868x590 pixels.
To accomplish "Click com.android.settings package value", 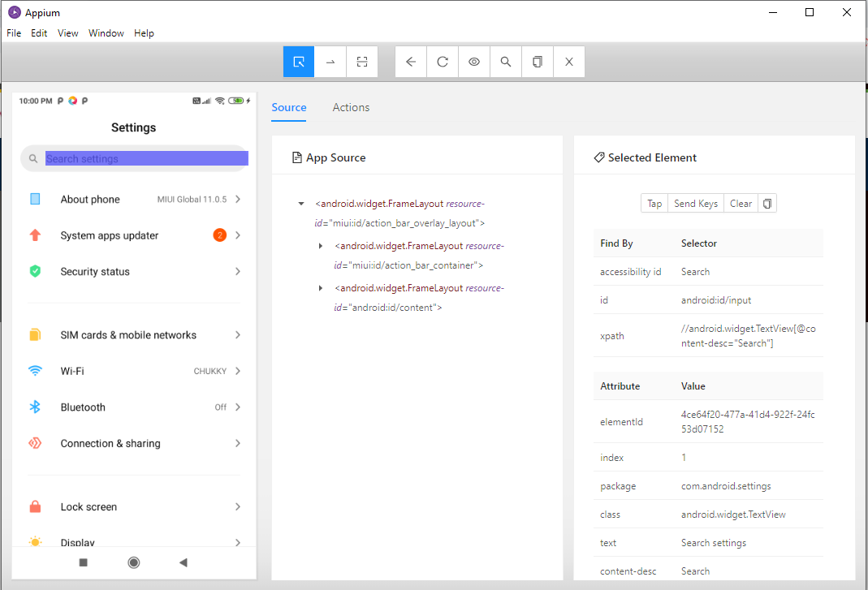I will [726, 486].
